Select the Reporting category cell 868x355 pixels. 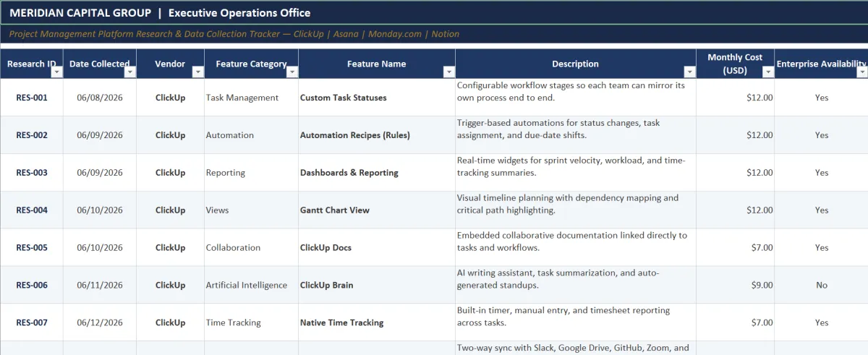click(x=252, y=173)
